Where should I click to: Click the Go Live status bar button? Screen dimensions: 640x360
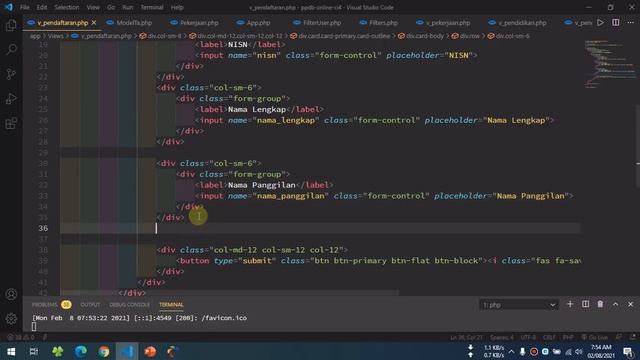595,337
